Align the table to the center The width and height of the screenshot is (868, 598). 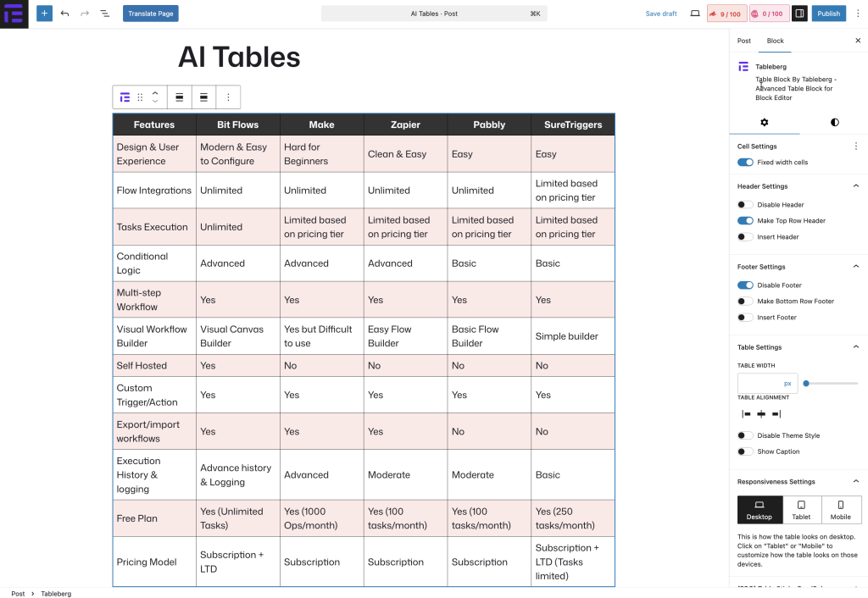click(761, 414)
